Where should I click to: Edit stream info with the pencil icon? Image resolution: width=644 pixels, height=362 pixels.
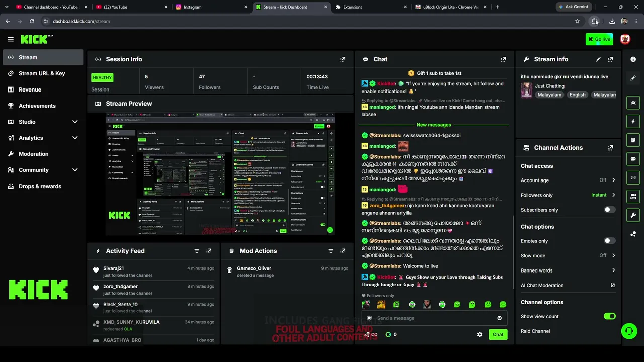click(x=598, y=59)
